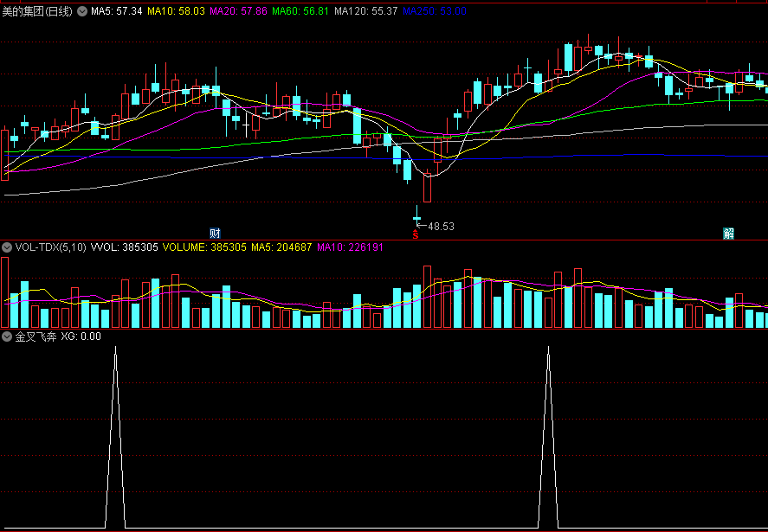
Task: Open the 金叉飞奔 indicator dropdown arrow
Action: (x=7, y=337)
